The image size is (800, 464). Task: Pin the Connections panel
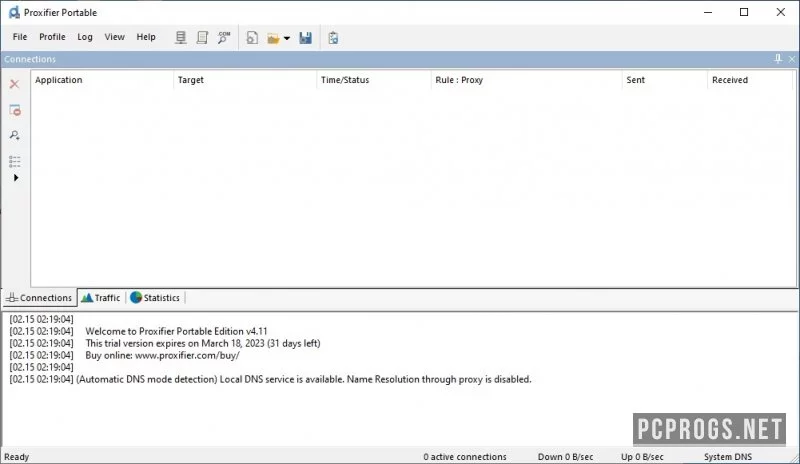(778, 59)
